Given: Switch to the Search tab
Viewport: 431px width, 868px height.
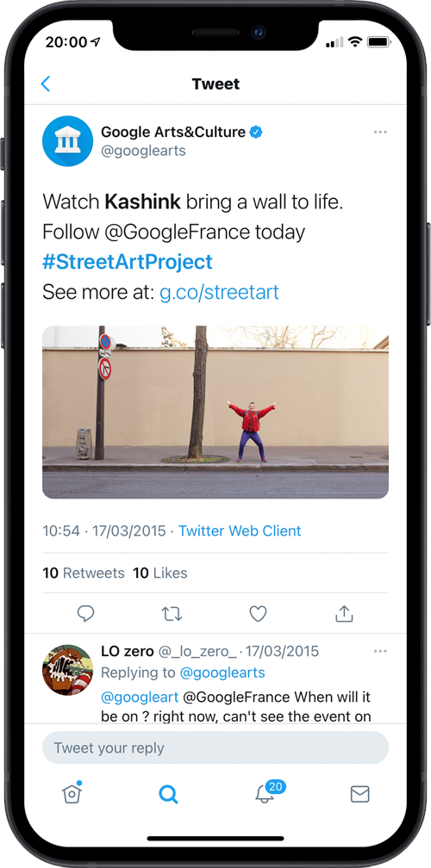Looking at the screenshot, I should (168, 794).
